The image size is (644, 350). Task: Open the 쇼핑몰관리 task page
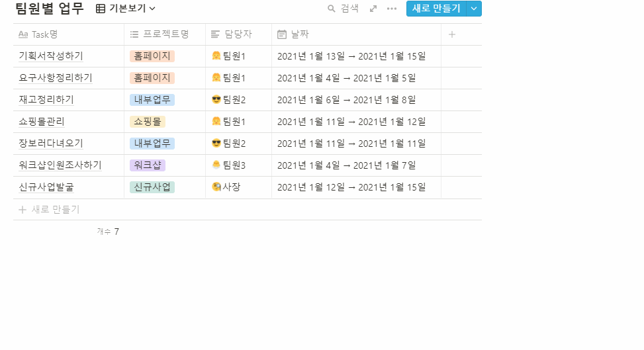(x=42, y=122)
